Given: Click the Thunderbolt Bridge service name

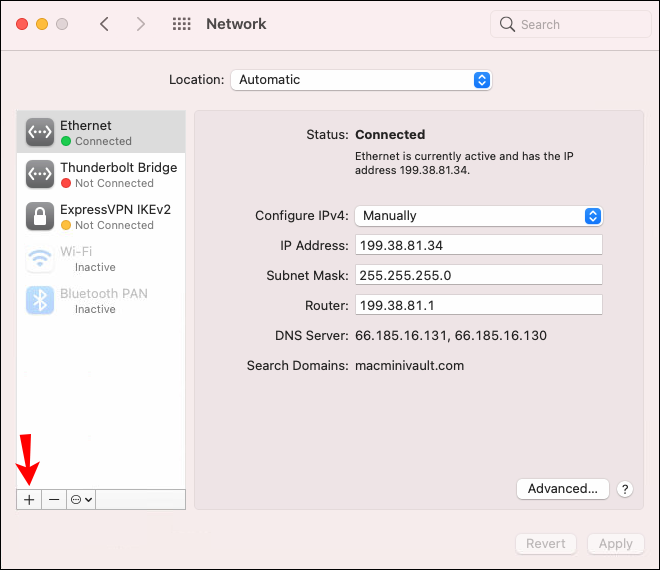Looking at the screenshot, I should (119, 168).
